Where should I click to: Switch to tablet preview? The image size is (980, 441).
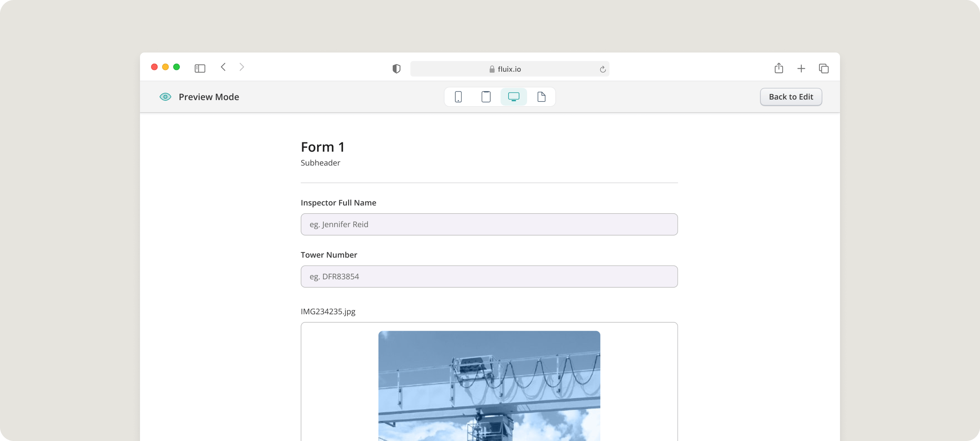pyautogui.click(x=486, y=97)
